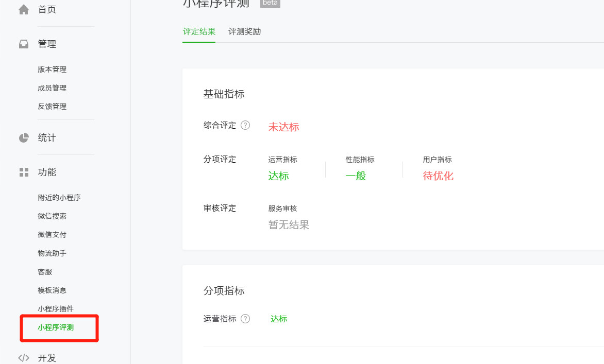Select 微信搜索 in the sidebar

pyautogui.click(x=52, y=216)
